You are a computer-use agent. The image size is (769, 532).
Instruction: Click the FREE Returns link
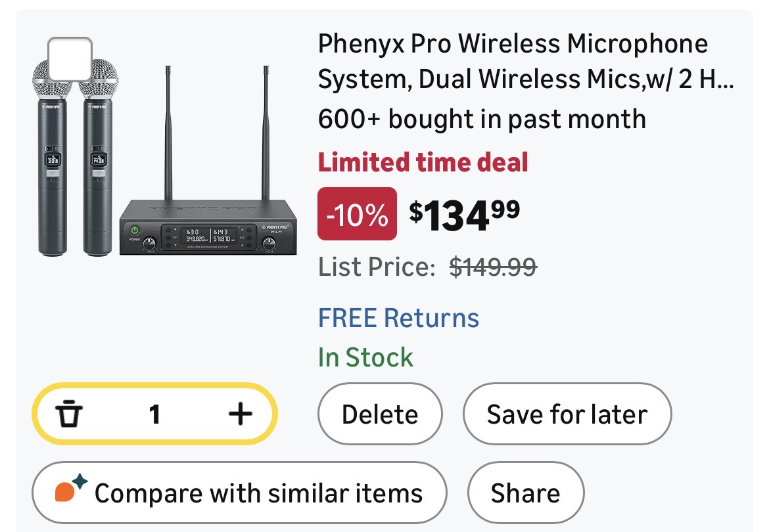click(398, 318)
